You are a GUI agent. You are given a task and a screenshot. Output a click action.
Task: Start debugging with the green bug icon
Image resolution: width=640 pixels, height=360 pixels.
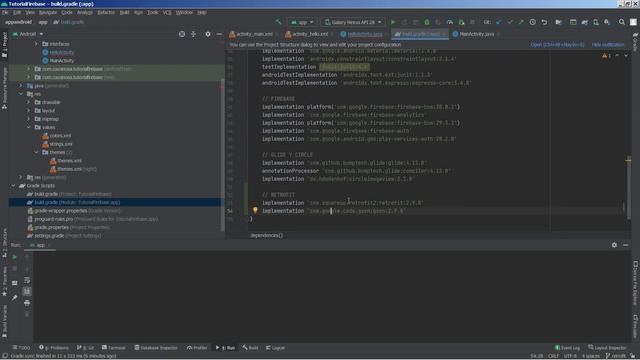(x=427, y=22)
